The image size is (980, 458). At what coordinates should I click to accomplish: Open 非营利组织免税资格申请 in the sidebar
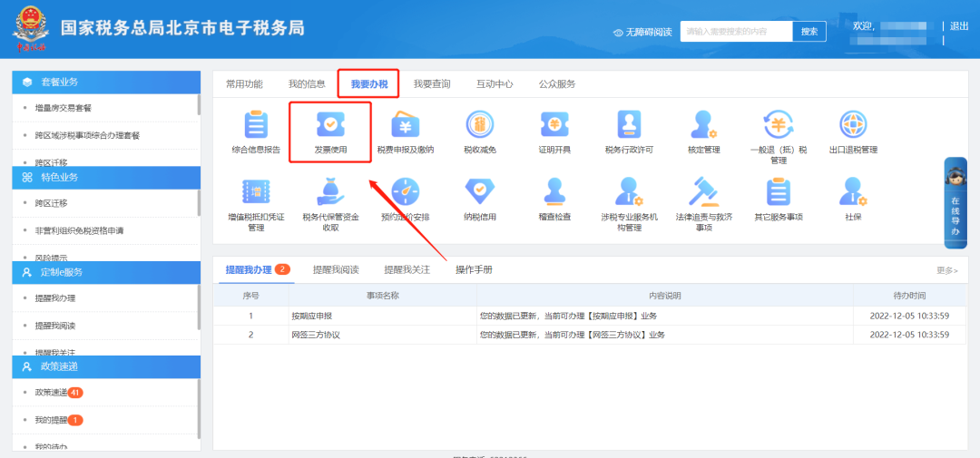79,230
